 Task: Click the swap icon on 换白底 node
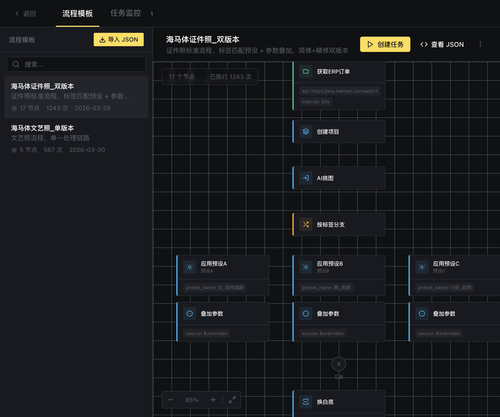coord(306,402)
